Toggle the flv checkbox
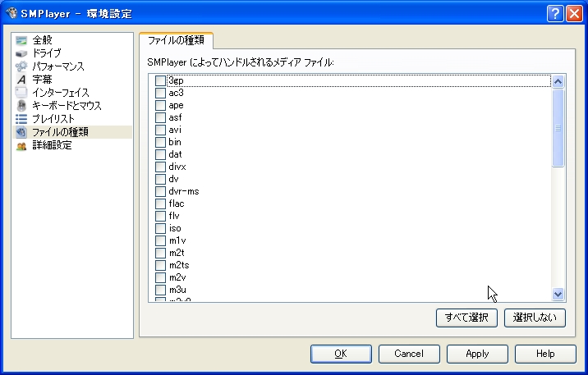Screen dimensions: 588x375 (x=160, y=216)
